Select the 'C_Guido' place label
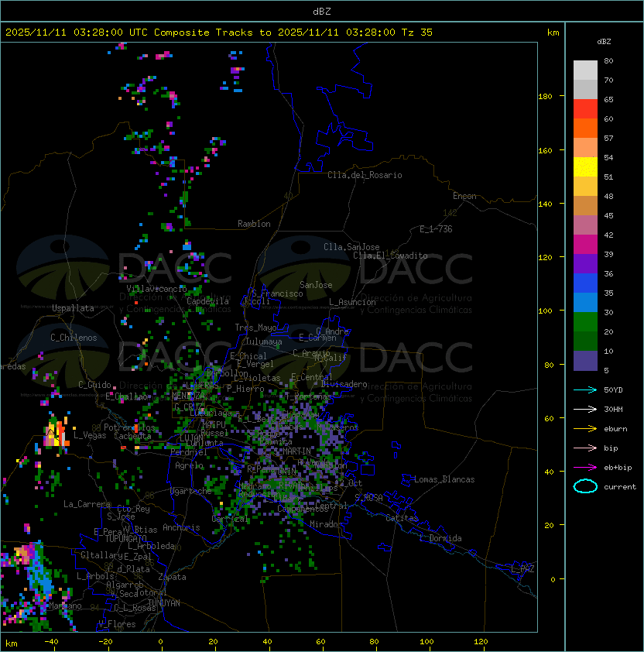This screenshot has width=644, height=652. click(94, 385)
